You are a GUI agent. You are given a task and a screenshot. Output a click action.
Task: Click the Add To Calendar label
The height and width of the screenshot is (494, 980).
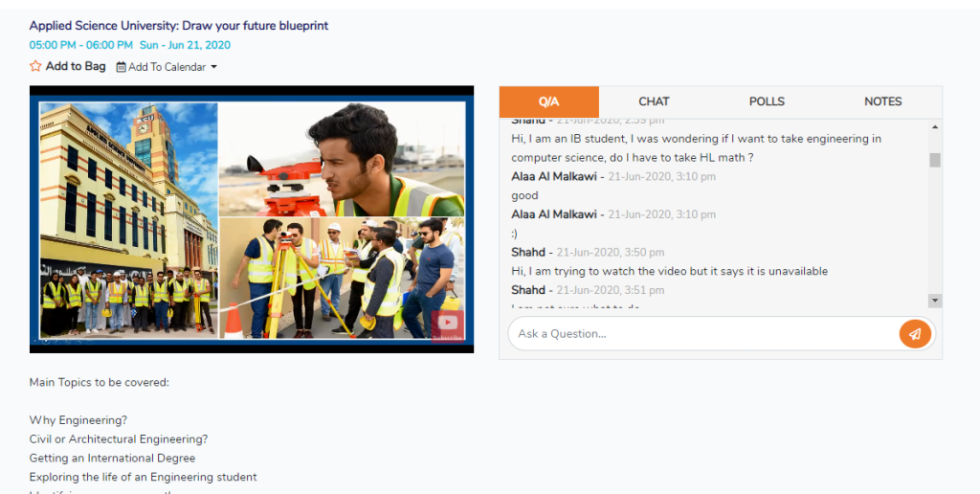tap(167, 67)
